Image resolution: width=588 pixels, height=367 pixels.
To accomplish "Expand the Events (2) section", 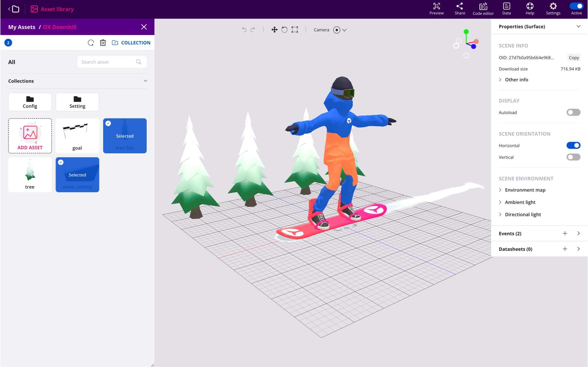I will click(x=578, y=233).
